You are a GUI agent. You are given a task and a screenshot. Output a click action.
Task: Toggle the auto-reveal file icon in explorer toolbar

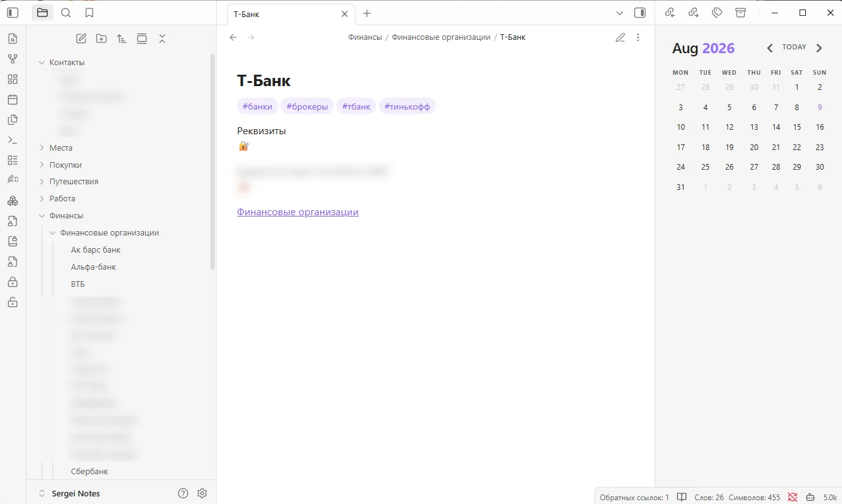[142, 39]
